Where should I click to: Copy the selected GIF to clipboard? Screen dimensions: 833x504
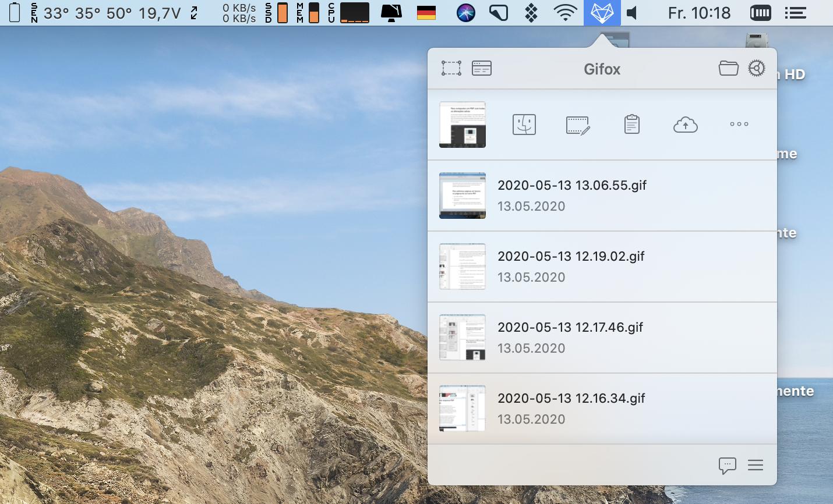[632, 124]
